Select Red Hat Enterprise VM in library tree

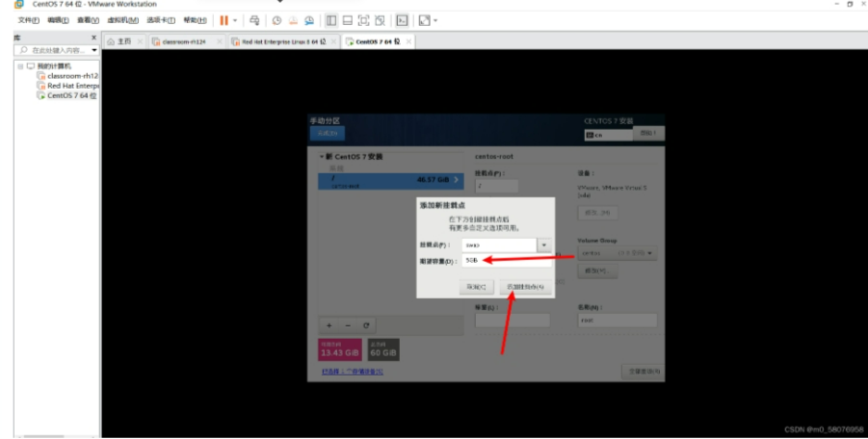pyautogui.click(x=72, y=86)
